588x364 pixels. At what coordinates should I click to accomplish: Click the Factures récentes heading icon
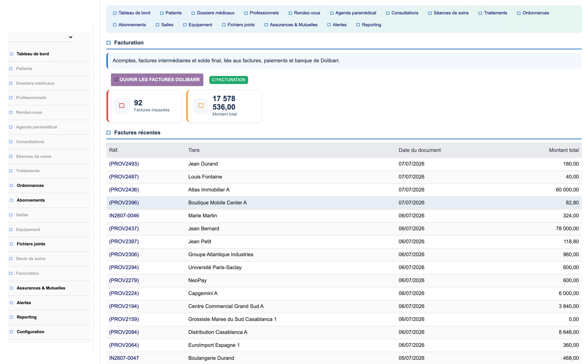(x=108, y=133)
